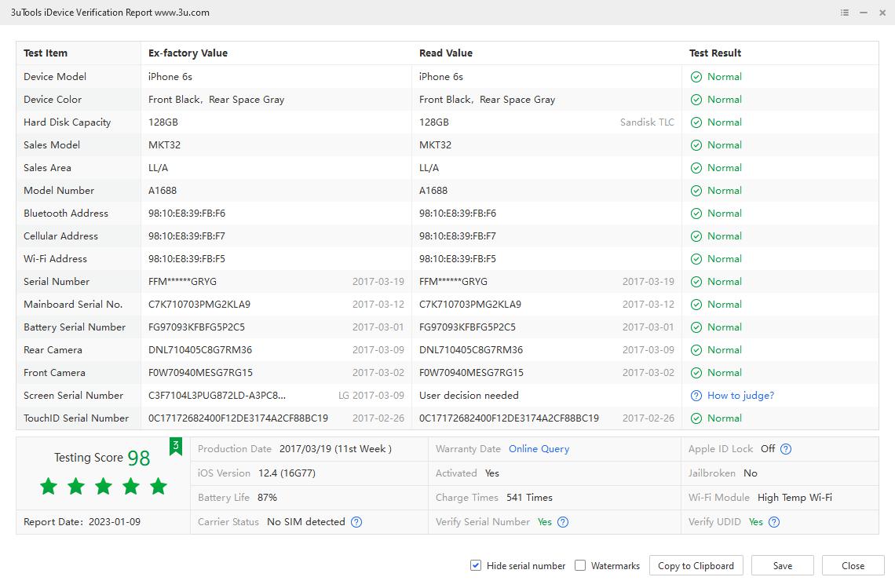Image resolution: width=895 pixels, height=588 pixels.
Task: Close the window with the X icon
Action: point(882,13)
